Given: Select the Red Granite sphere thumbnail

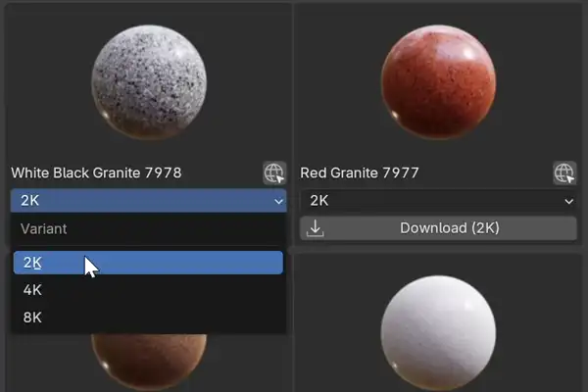Looking at the screenshot, I should [x=438, y=82].
